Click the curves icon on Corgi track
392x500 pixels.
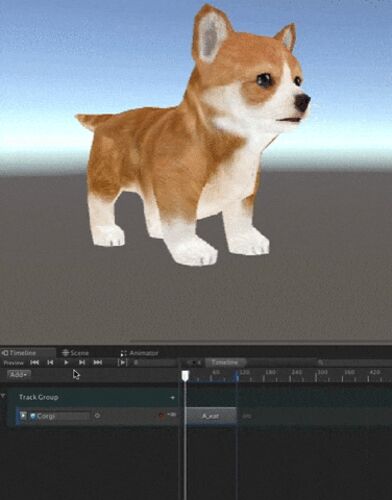[x=172, y=415]
